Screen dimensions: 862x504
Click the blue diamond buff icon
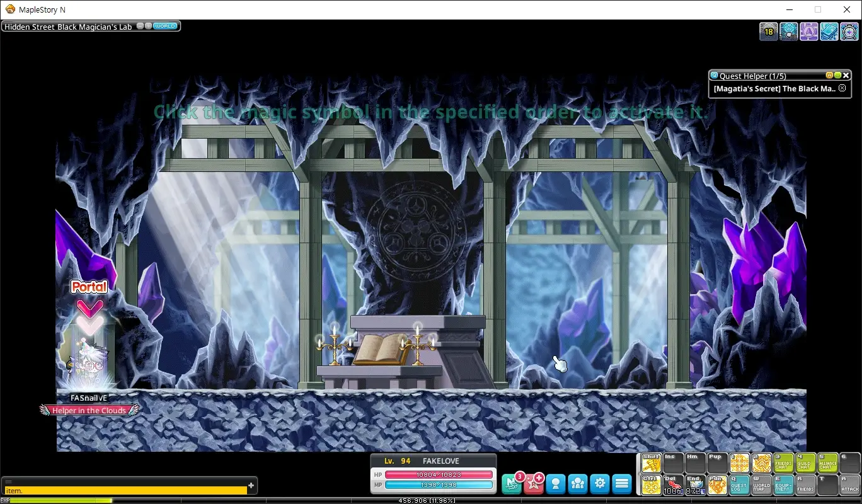[x=789, y=31]
